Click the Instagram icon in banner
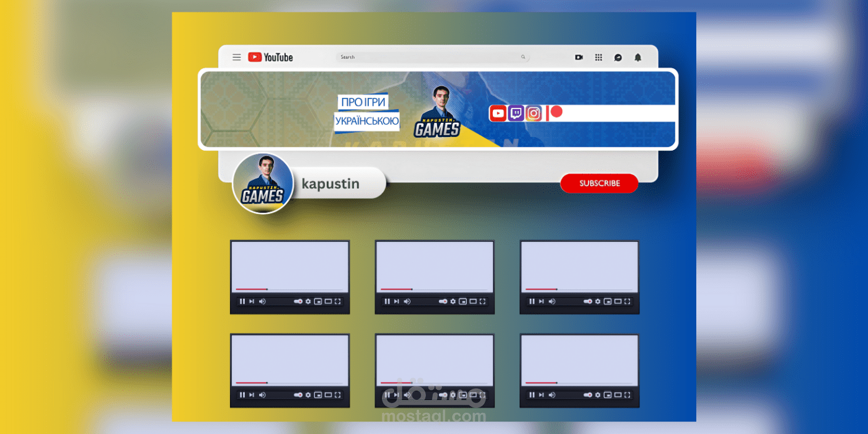868x434 pixels. 533,113
